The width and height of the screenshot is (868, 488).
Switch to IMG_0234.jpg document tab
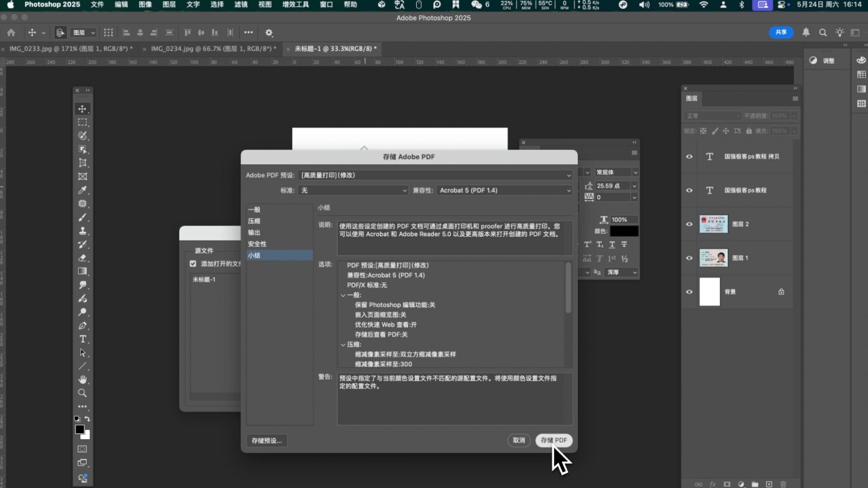213,49
